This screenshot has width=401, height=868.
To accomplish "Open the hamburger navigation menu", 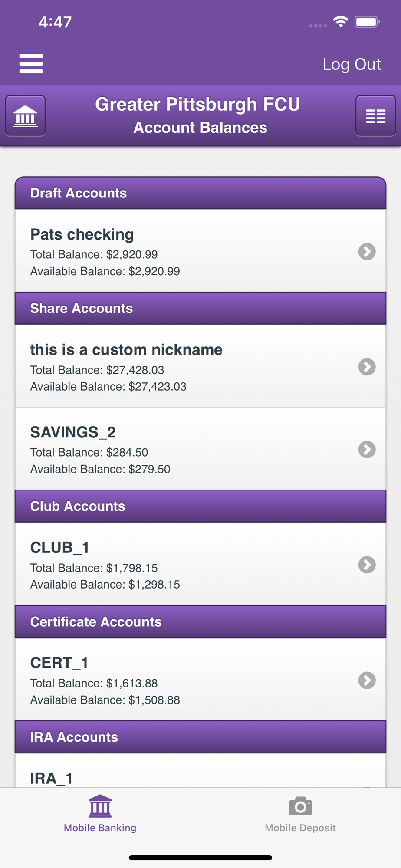I will tap(31, 64).
